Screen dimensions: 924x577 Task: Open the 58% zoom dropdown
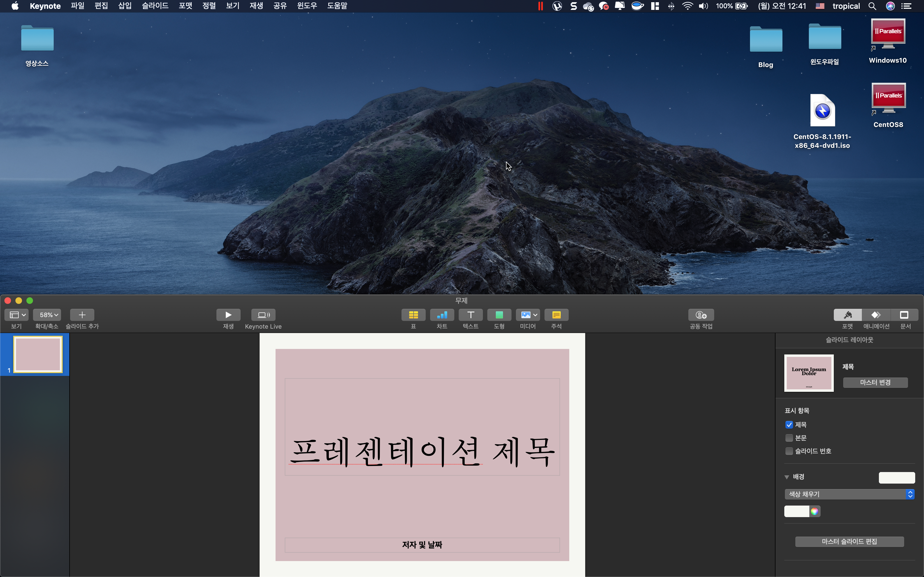(x=47, y=315)
